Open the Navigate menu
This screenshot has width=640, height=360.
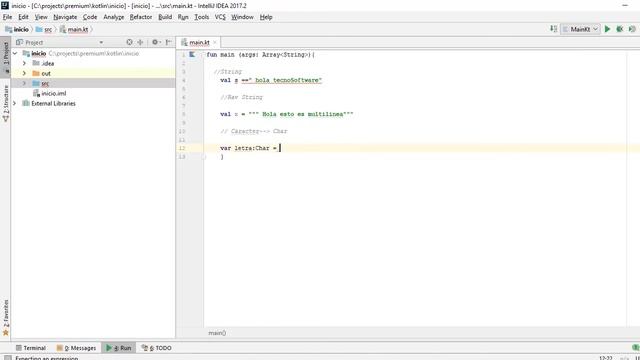(65, 17)
